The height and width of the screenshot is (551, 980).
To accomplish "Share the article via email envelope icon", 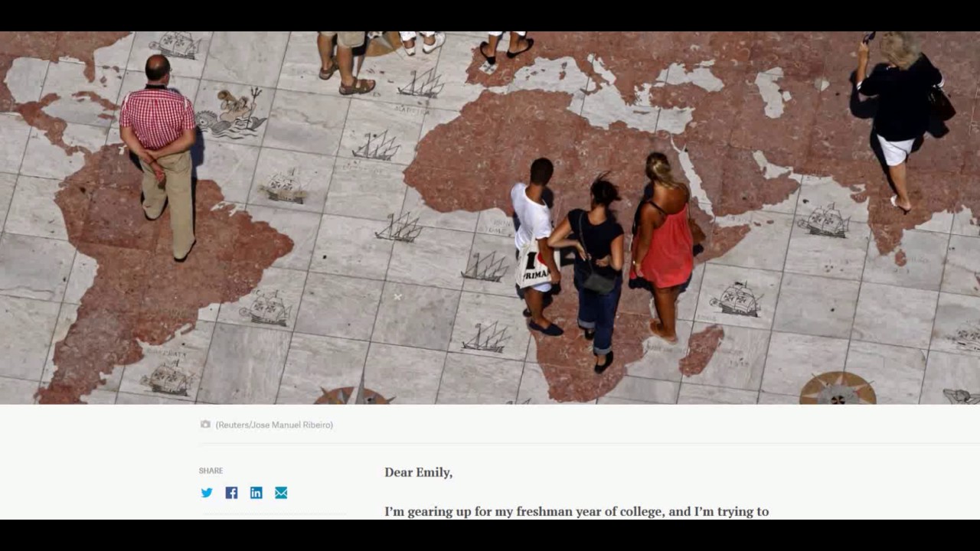I will click(281, 493).
